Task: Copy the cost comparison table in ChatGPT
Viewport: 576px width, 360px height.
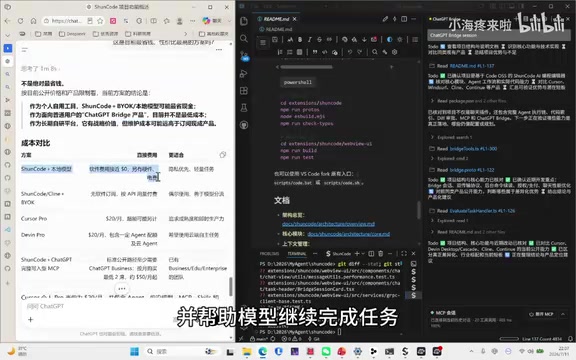Action: (223, 155)
